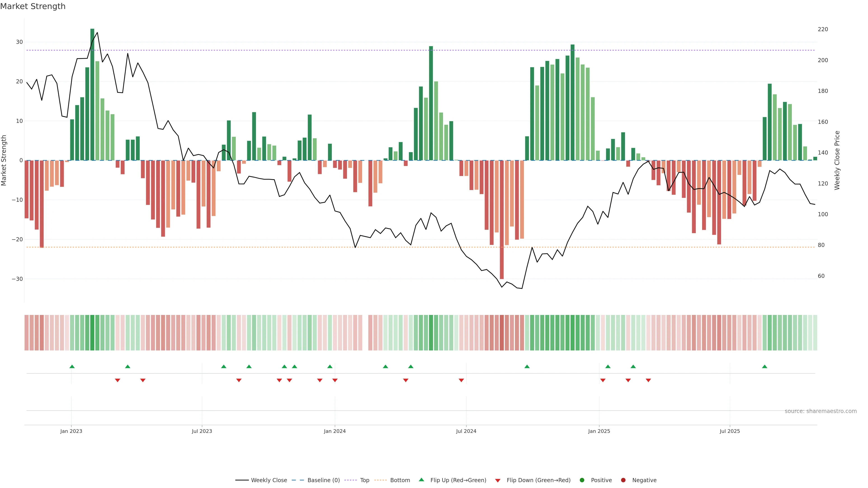The height and width of the screenshot is (488, 868).
Task: Click the Negative red circle legend icon
Action: [x=623, y=480]
